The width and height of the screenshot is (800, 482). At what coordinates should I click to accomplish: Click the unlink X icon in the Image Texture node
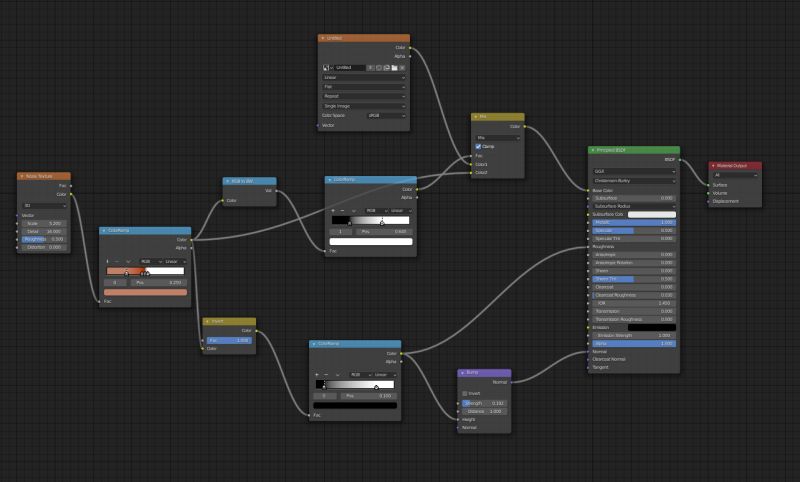coord(402,67)
